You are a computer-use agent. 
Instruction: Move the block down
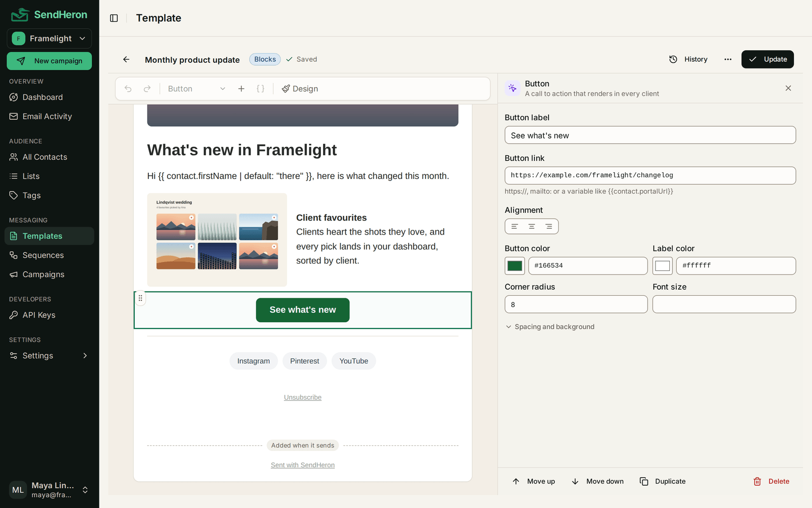(597, 482)
